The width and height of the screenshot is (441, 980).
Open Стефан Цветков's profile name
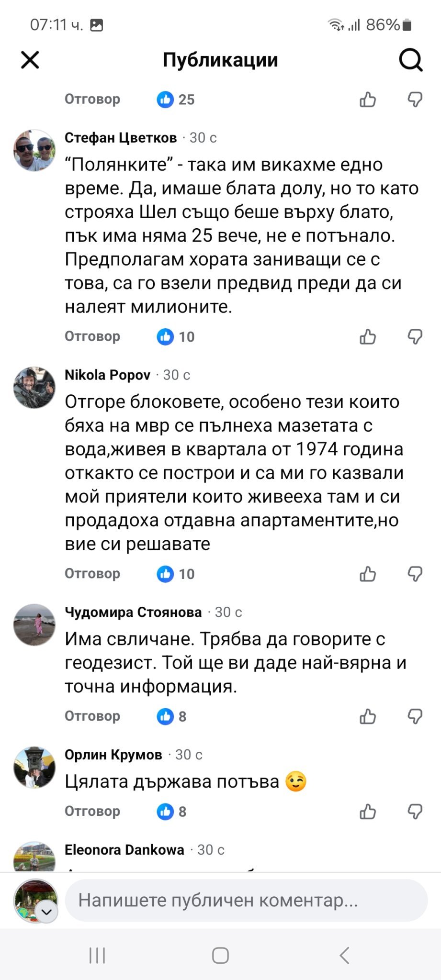click(121, 138)
